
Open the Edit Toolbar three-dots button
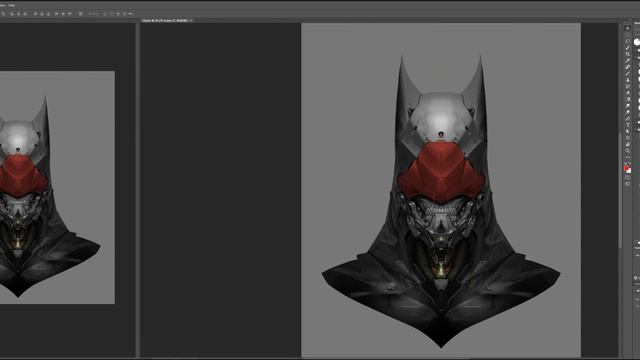tap(627, 157)
